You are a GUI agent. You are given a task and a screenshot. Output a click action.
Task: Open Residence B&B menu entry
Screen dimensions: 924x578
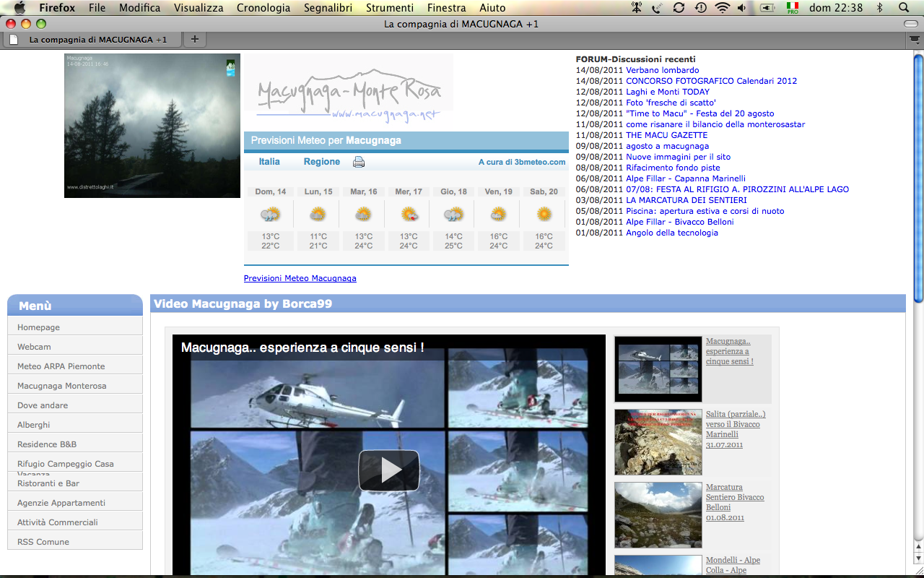tap(75, 444)
